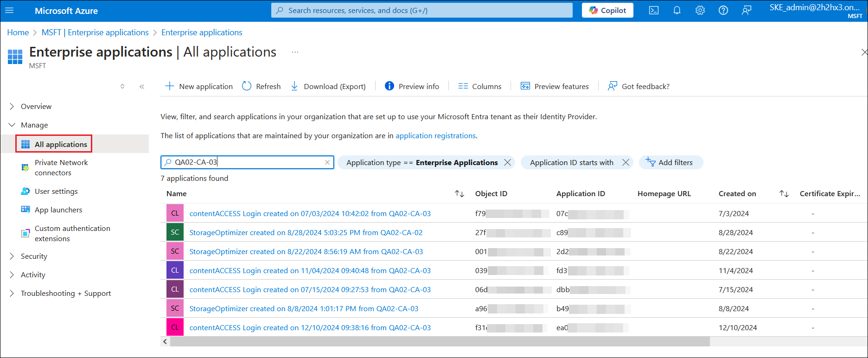
Task: Click the help question mark icon
Action: tap(723, 11)
